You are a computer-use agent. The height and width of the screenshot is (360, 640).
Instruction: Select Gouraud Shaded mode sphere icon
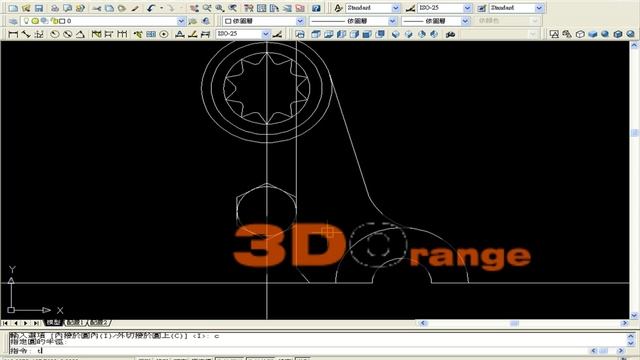click(x=605, y=34)
